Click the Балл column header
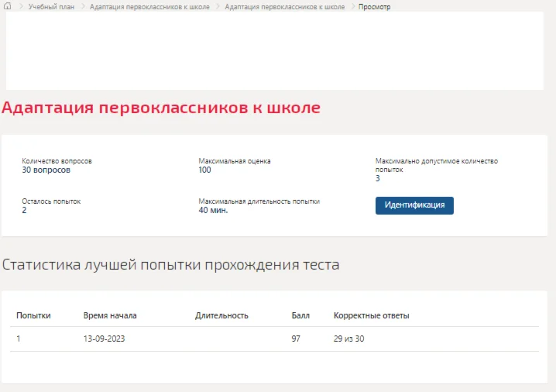The height and width of the screenshot is (392, 556). click(300, 315)
